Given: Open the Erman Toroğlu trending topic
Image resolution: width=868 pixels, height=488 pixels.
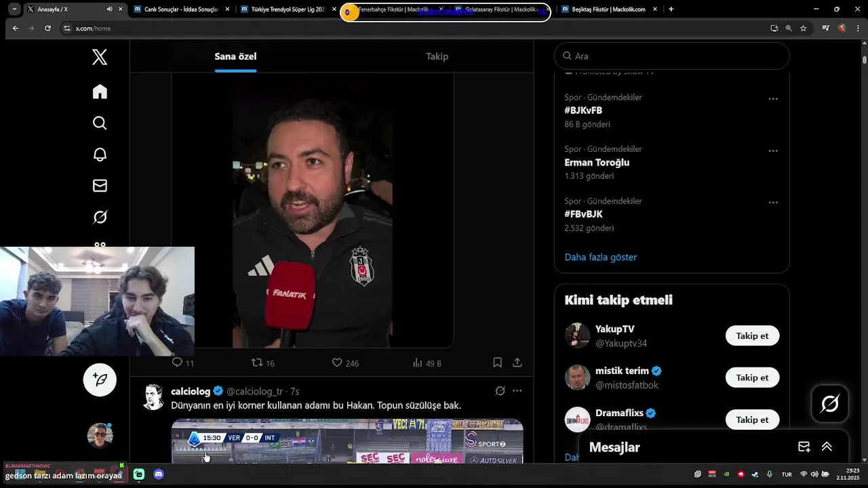Looking at the screenshot, I should click(x=597, y=163).
